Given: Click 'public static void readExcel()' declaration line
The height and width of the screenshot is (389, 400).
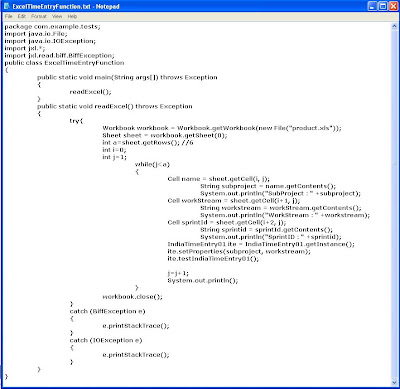Looking at the screenshot, I should (115, 107).
